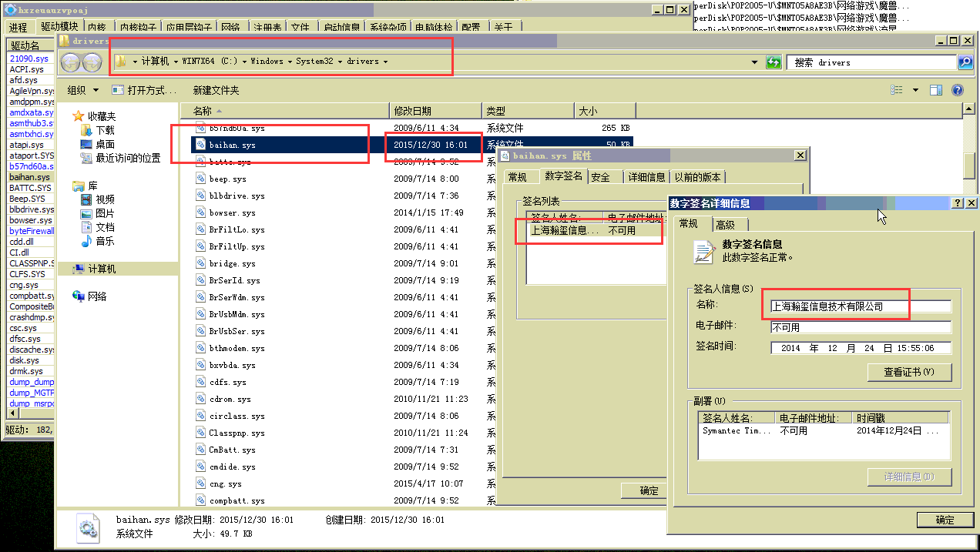This screenshot has height=552, width=980.
Task: Expand the dropdown arrow after 计算机 breadcrumb
Action: [x=176, y=62]
